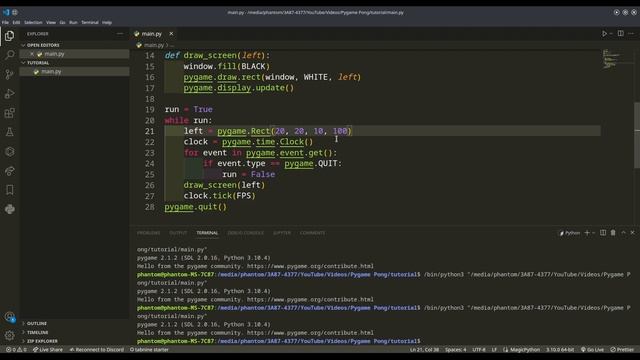
Task: Switch to the DEBUG CONSOLE tab
Action: pyautogui.click(x=246, y=233)
